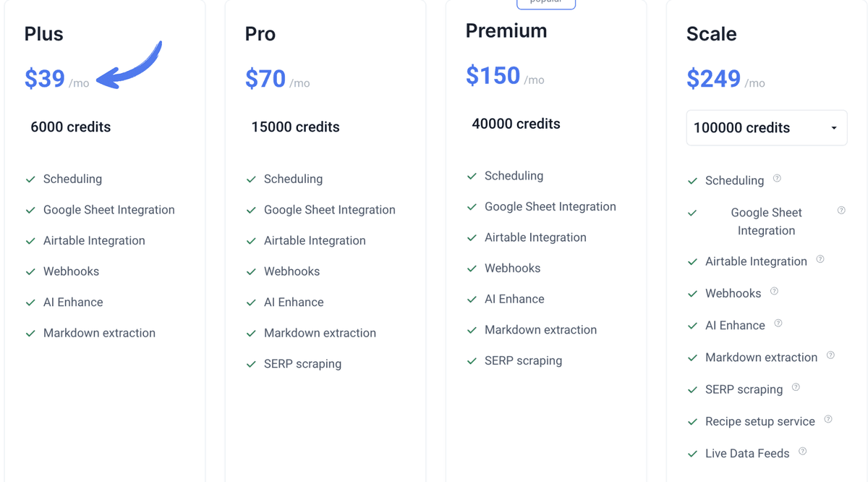Click the $150 Premium price
Image resolution: width=868 pixels, height=482 pixels.
pos(493,76)
